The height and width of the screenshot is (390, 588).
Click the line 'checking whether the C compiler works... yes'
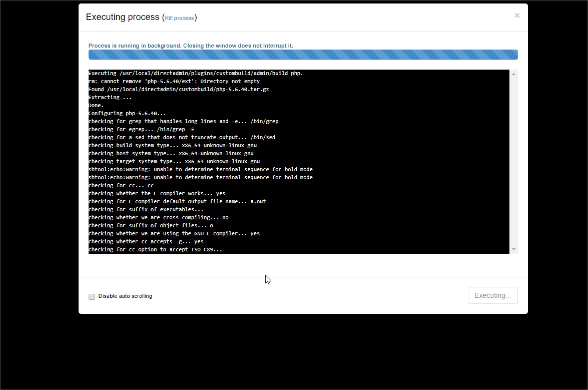coord(157,194)
